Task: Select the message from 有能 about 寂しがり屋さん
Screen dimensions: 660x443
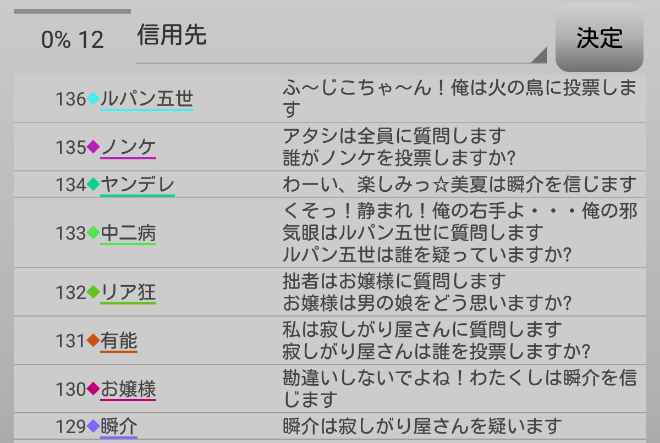Action: (437, 340)
